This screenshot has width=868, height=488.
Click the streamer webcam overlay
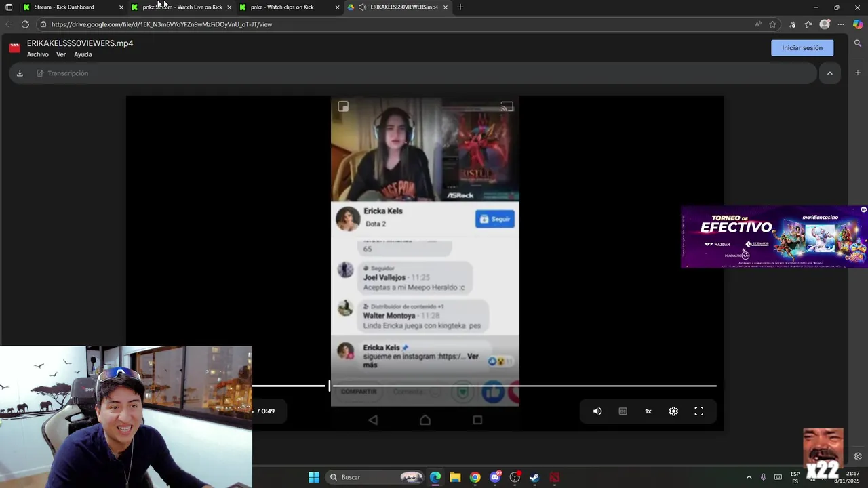pos(126,417)
